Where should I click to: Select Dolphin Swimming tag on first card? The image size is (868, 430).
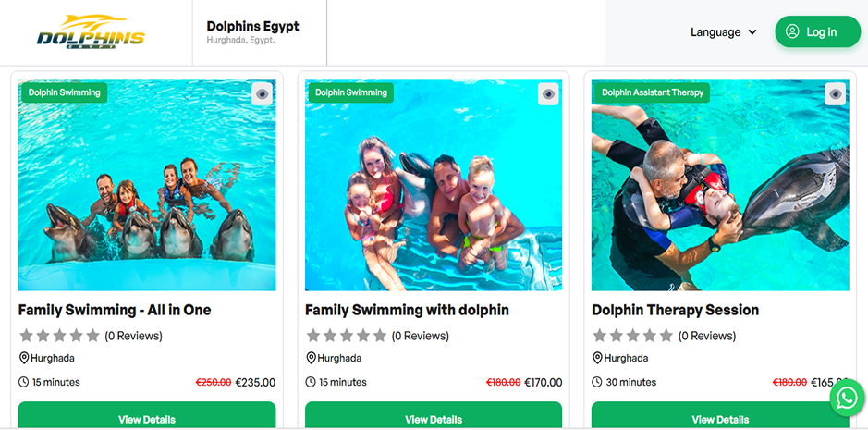pyautogui.click(x=64, y=92)
